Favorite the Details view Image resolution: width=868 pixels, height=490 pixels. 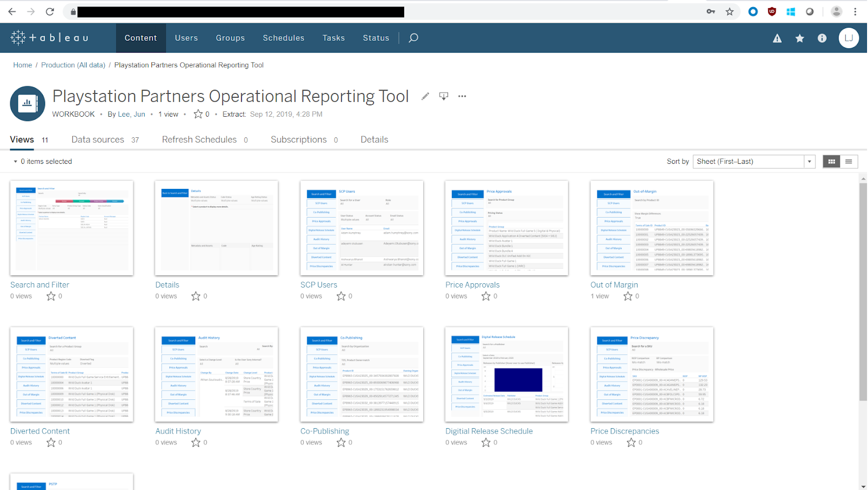(x=196, y=296)
